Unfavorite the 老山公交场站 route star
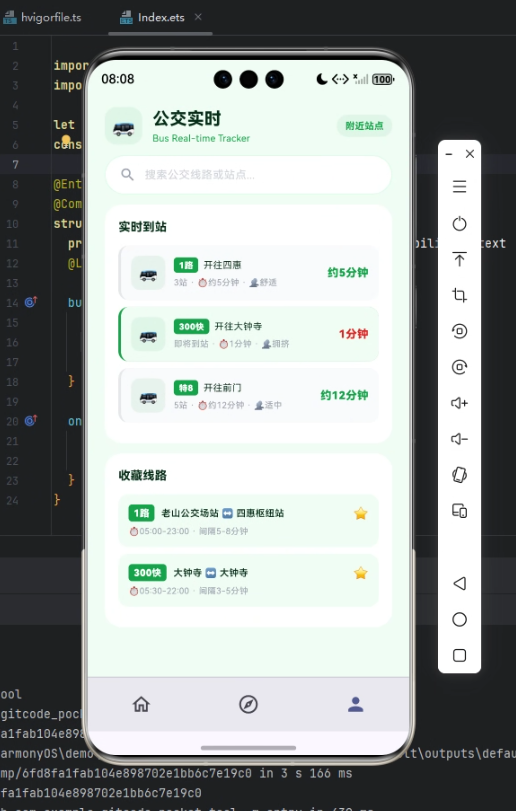 tap(360, 514)
